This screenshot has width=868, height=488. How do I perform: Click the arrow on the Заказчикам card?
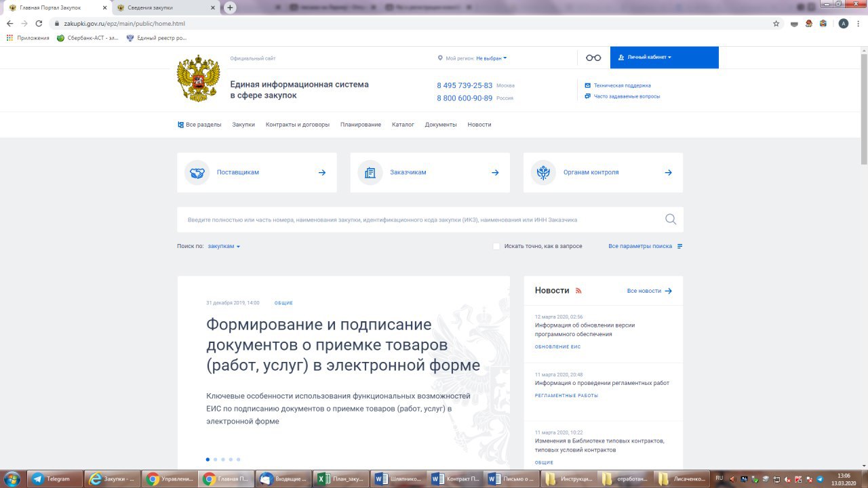495,173
